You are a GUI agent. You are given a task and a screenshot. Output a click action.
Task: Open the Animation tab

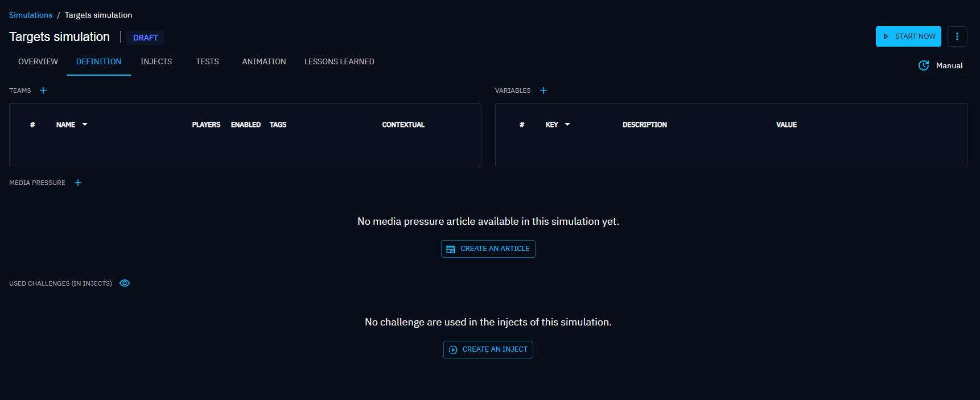(264, 61)
